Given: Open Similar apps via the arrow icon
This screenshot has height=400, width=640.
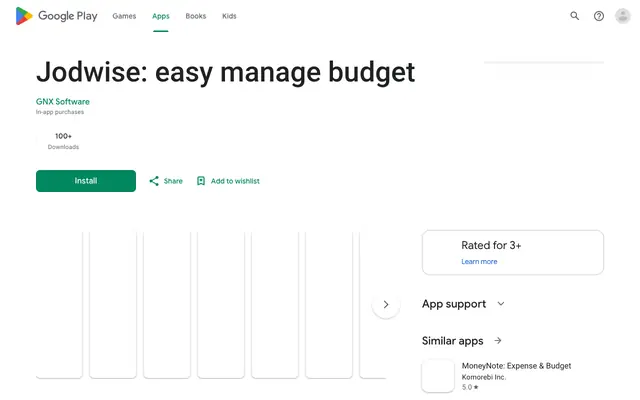Looking at the screenshot, I should (x=498, y=340).
